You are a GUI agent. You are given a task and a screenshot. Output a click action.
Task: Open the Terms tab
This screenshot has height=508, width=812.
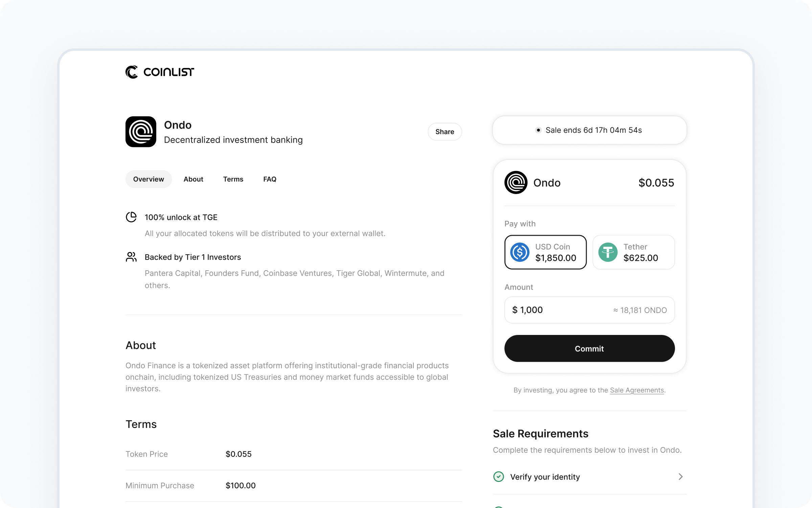click(233, 179)
